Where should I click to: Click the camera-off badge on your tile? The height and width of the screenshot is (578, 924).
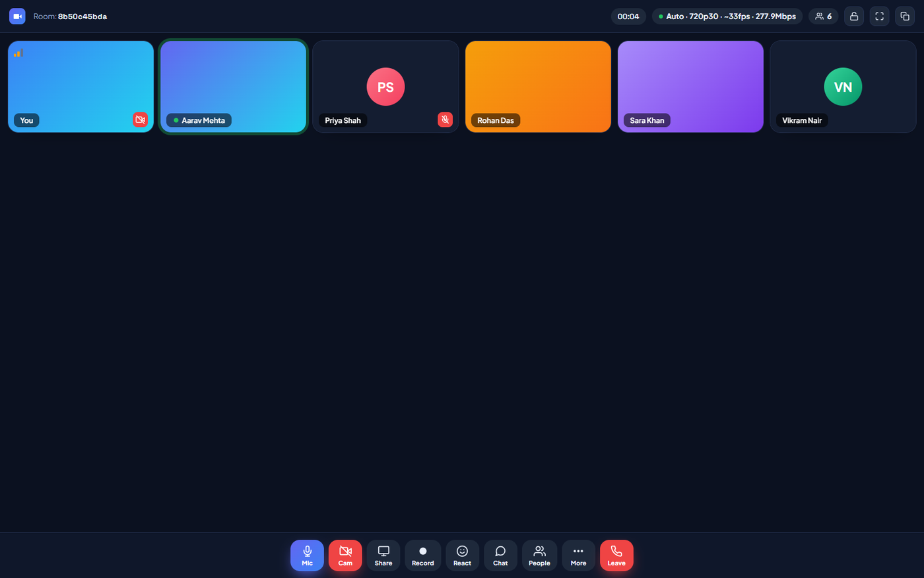[x=140, y=120]
